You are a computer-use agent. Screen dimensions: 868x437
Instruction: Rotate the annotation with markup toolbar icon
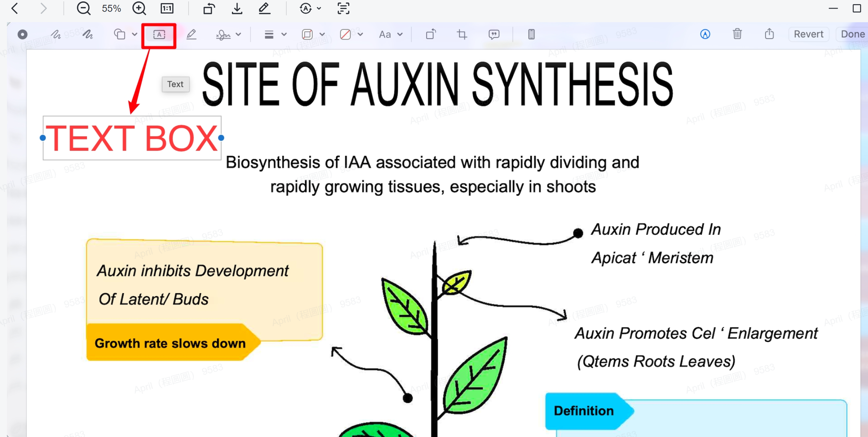(431, 34)
